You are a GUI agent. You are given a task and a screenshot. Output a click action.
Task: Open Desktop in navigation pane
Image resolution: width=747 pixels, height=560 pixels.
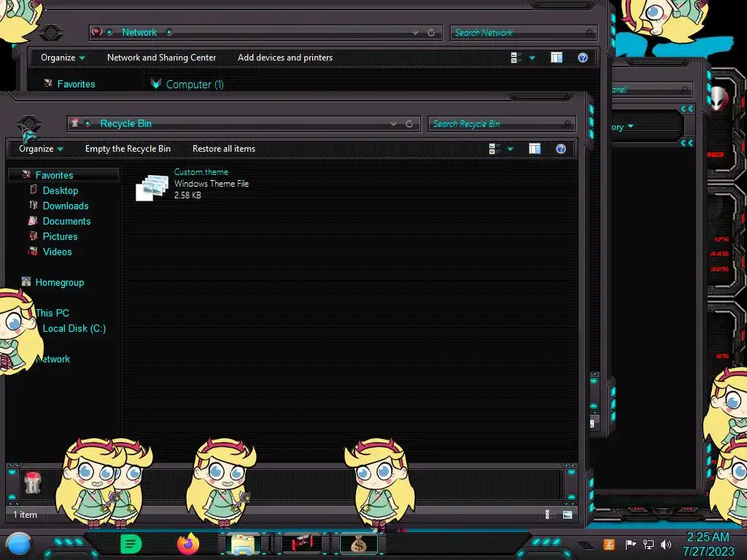click(61, 190)
